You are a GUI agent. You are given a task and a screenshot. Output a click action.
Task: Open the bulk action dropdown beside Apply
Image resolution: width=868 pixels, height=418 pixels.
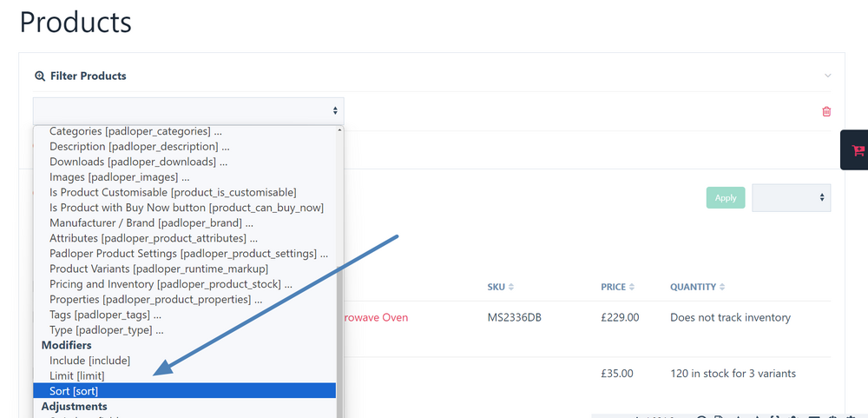click(x=791, y=197)
